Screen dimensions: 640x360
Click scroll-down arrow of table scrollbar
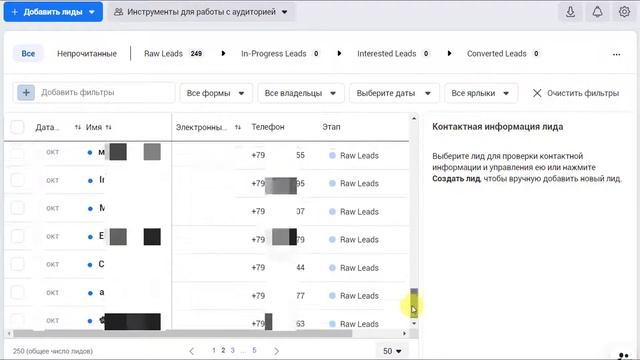(414, 323)
